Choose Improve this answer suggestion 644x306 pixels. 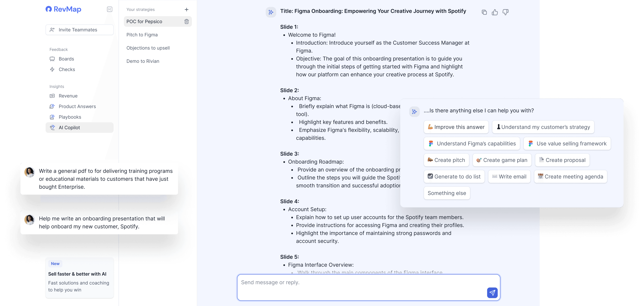click(456, 127)
